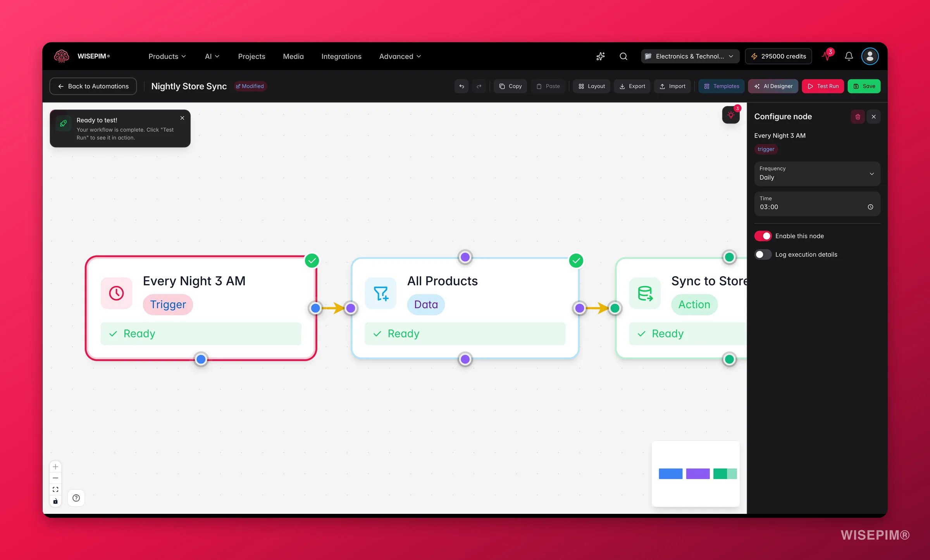Open the canvas help question mark
Screen dimensions: 930x560
pos(76,498)
